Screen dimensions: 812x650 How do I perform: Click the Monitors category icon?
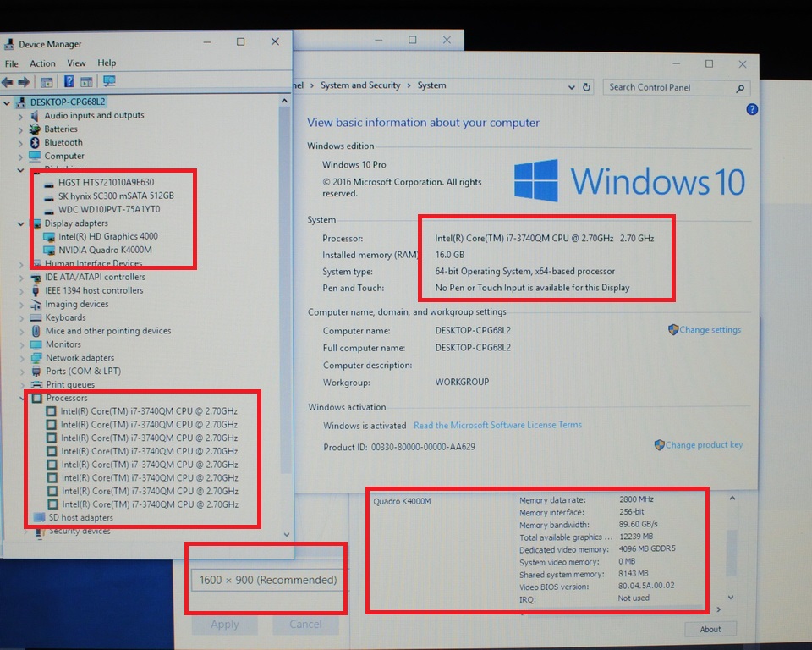[36, 344]
